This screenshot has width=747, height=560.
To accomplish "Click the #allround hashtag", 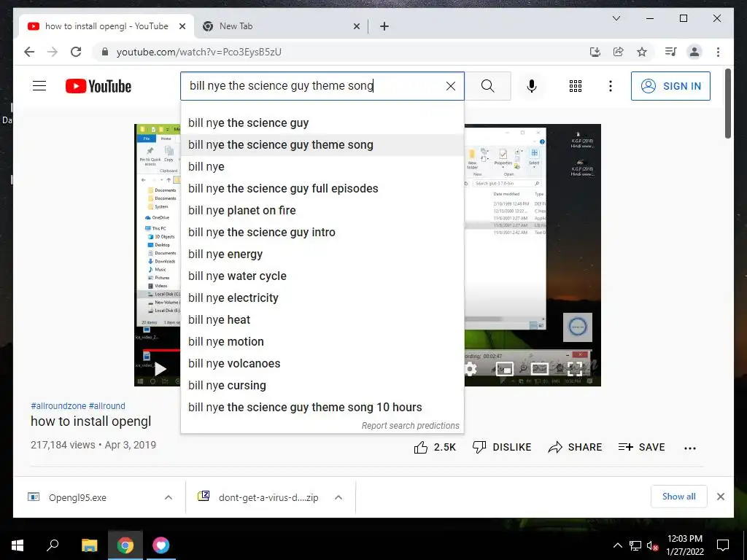I will coord(107,406).
